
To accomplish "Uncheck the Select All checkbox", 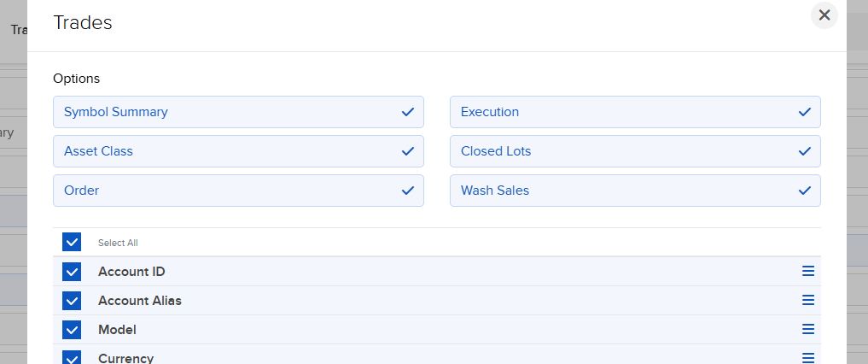I will pos(72,243).
